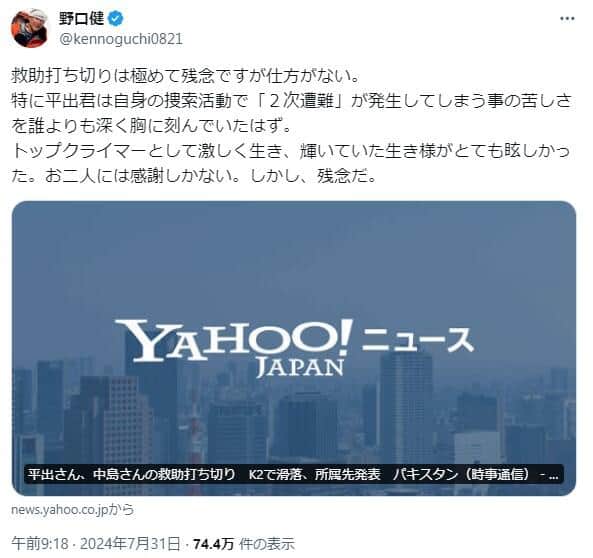
Task: Open 野口健's profile avatar picture
Action: point(30,28)
